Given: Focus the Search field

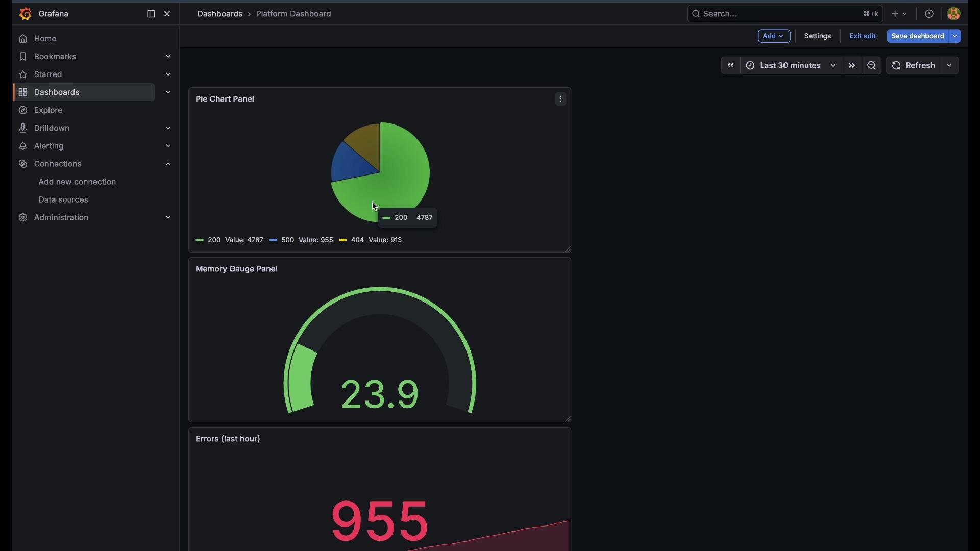Looking at the screenshot, I should [x=785, y=14].
